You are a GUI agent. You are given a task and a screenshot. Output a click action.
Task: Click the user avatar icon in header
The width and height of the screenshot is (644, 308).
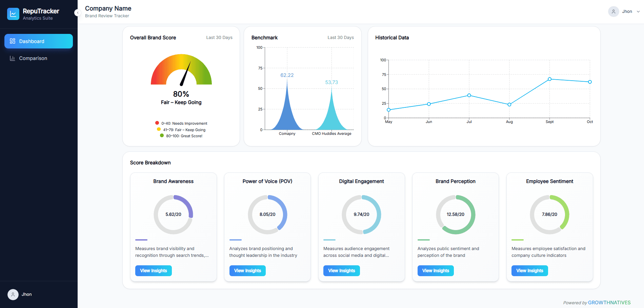pos(613,12)
